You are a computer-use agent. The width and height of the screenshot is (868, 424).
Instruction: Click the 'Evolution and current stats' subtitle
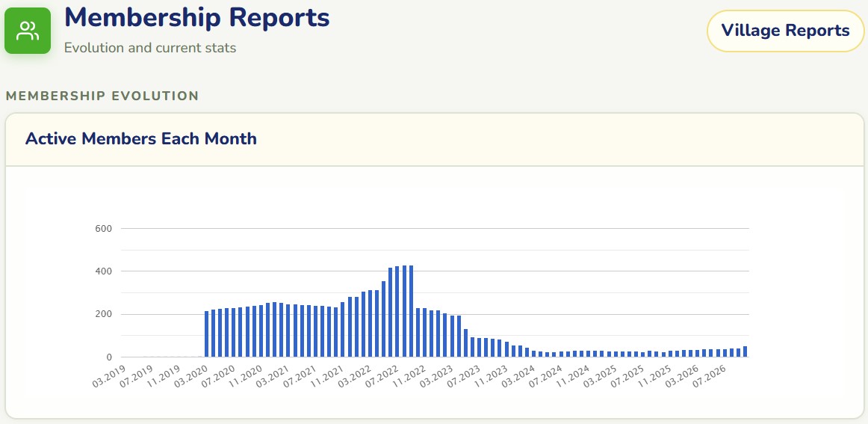click(150, 48)
